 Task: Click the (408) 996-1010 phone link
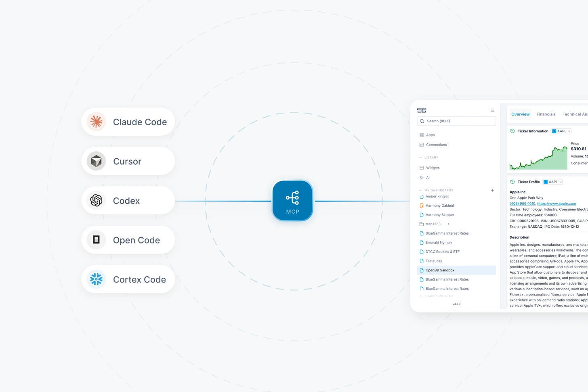click(x=522, y=203)
